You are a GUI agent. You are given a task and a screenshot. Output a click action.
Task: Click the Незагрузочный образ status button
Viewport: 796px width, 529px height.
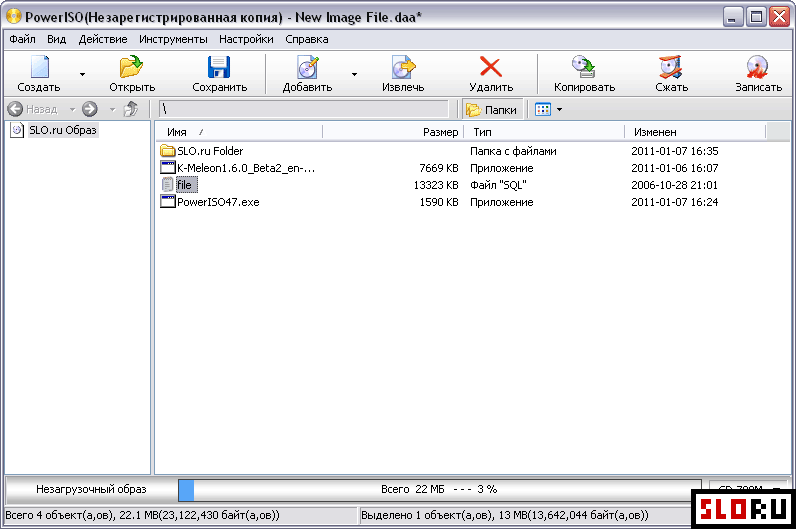coord(91,489)
